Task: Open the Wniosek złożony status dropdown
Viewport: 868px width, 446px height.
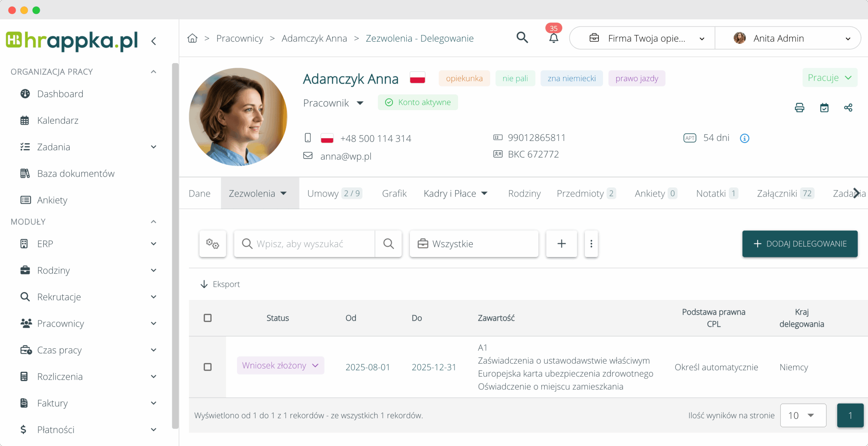Action: 280,365
